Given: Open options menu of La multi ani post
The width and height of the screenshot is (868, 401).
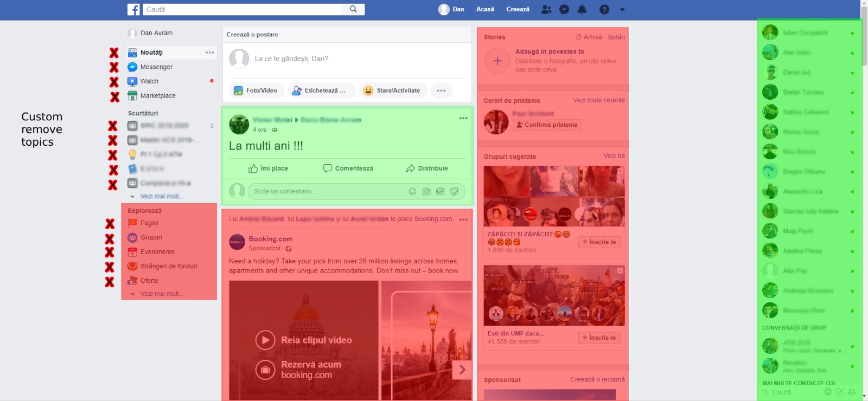Looking at the screenshot, I should point(463,118).
